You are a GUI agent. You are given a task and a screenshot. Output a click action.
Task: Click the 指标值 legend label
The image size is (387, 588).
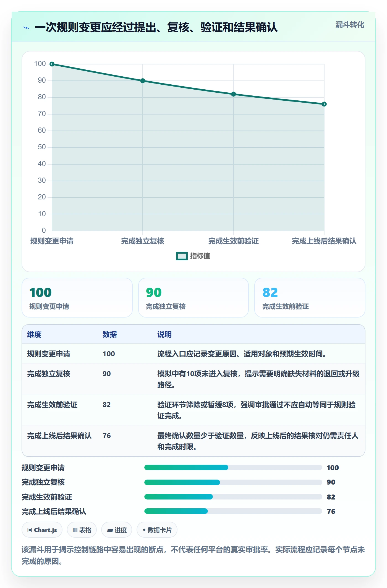coord(200,256)
